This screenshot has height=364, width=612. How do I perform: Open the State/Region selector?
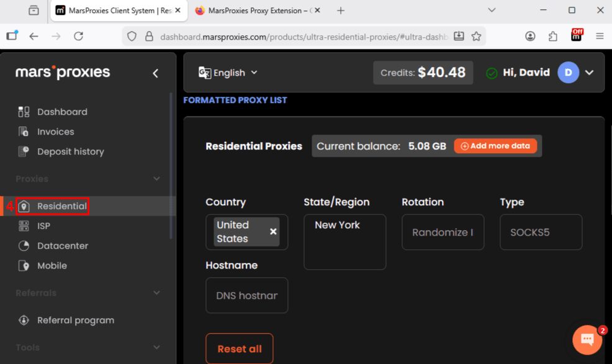coord(345,242)
